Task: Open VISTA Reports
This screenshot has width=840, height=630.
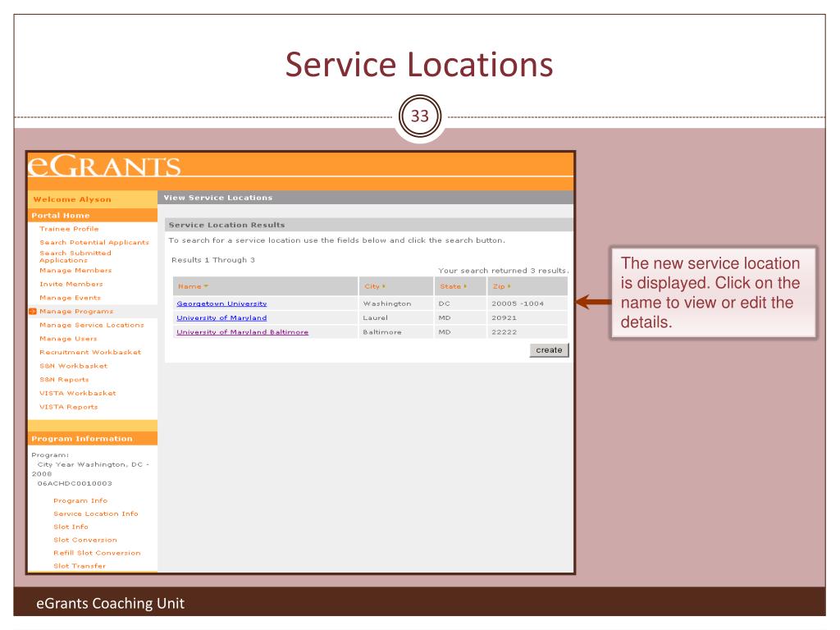Action: coord(69,407)
